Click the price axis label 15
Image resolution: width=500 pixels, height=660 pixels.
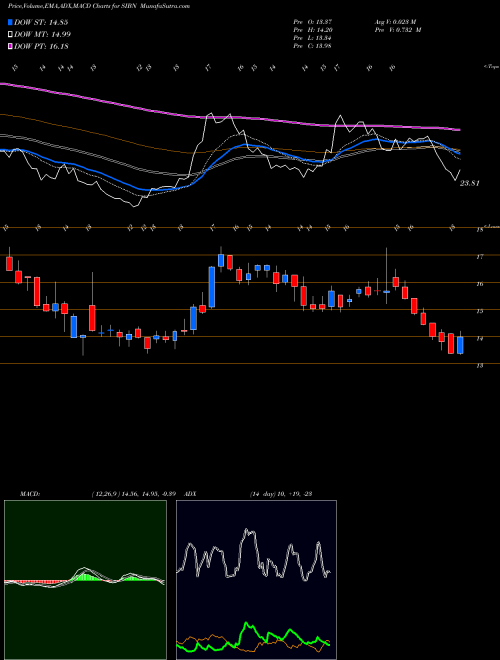click(x=479, y=311)
